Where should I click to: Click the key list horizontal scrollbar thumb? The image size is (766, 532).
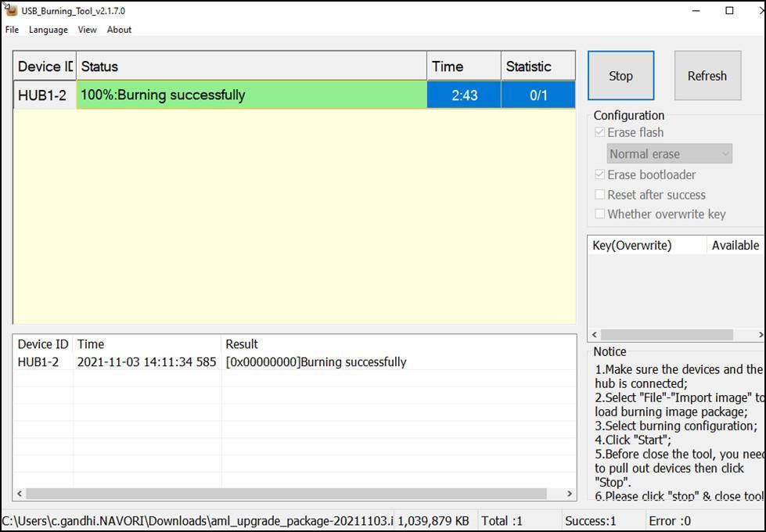(667, 335)
